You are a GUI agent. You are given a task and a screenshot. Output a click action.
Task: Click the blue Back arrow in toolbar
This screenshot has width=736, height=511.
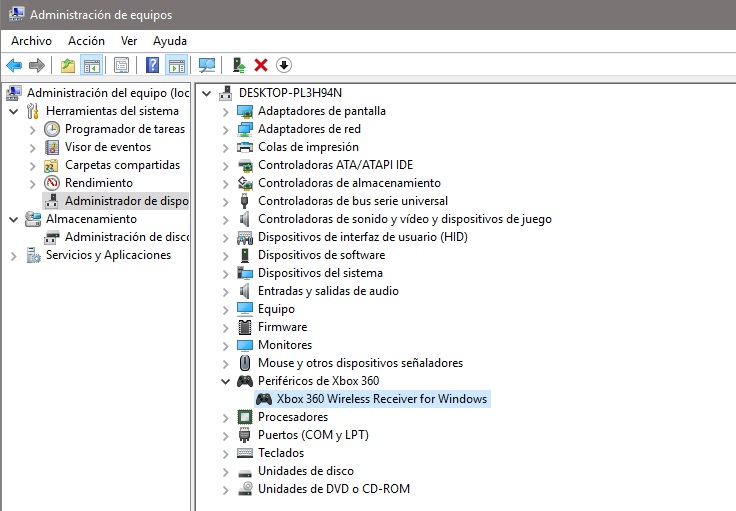14,65
